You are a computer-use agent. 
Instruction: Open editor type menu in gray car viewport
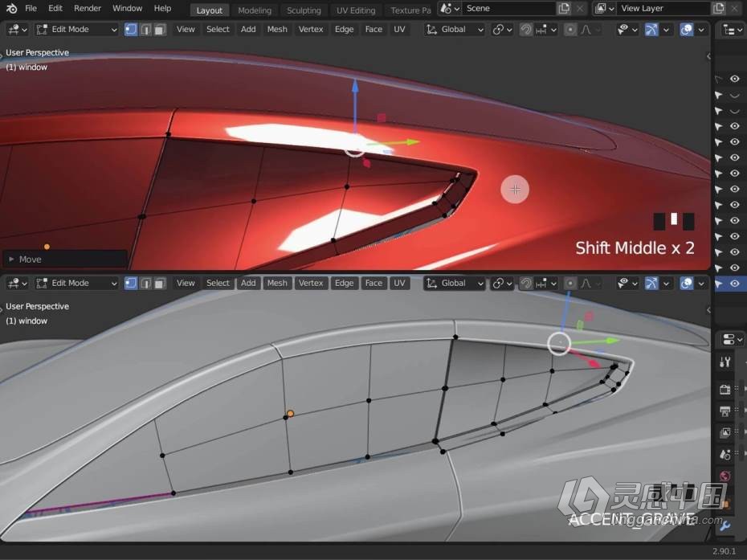17,284
